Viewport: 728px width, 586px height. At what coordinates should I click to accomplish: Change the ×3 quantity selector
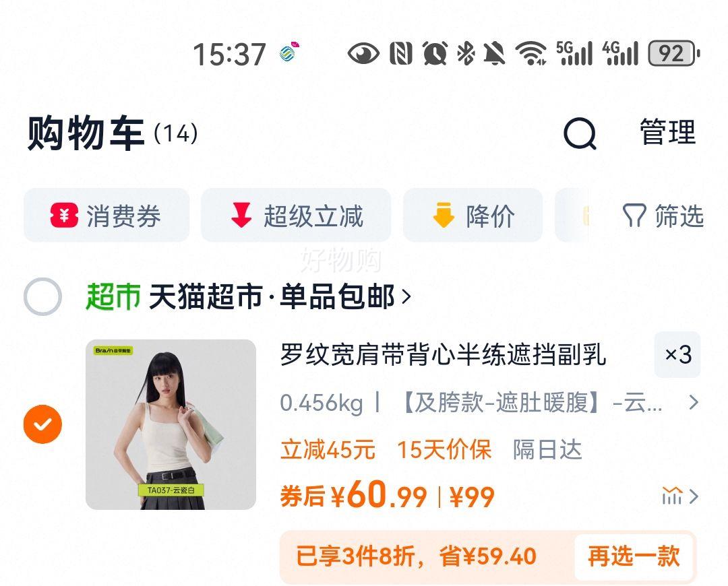677,355
